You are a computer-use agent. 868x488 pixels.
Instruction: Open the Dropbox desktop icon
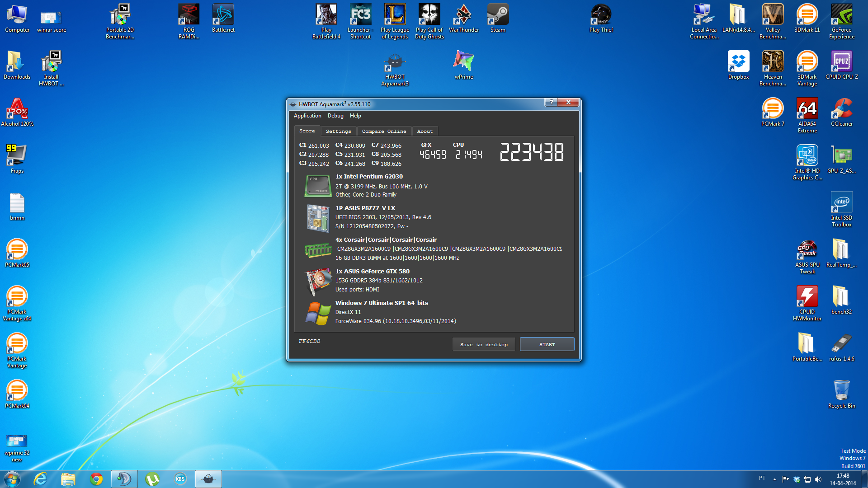point(738,65)
